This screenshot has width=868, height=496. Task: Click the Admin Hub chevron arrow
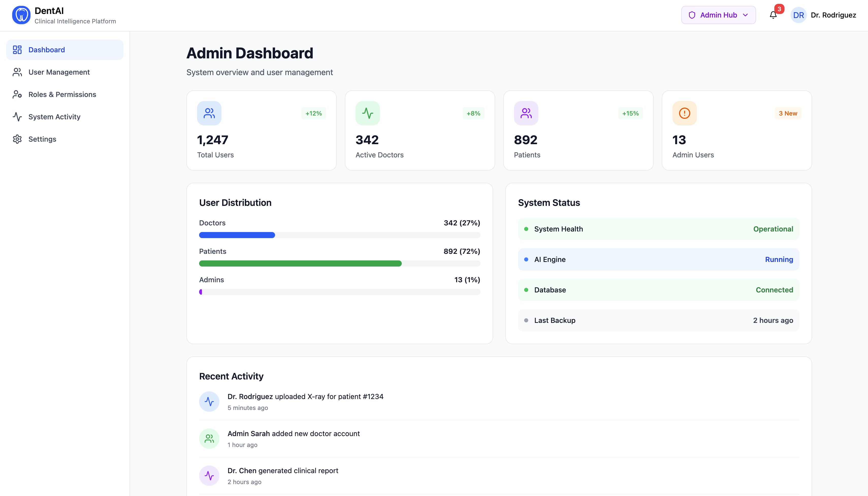coord(745,15)
